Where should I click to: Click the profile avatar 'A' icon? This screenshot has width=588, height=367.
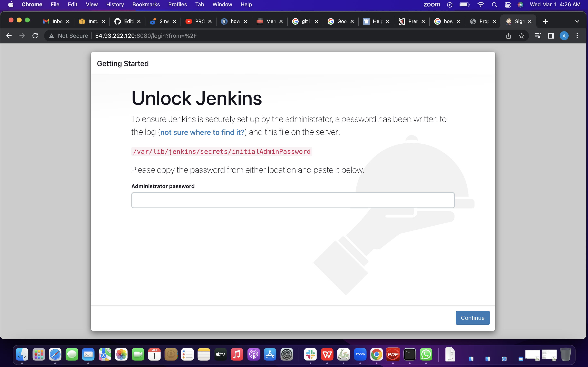click(x=564, y=36)
